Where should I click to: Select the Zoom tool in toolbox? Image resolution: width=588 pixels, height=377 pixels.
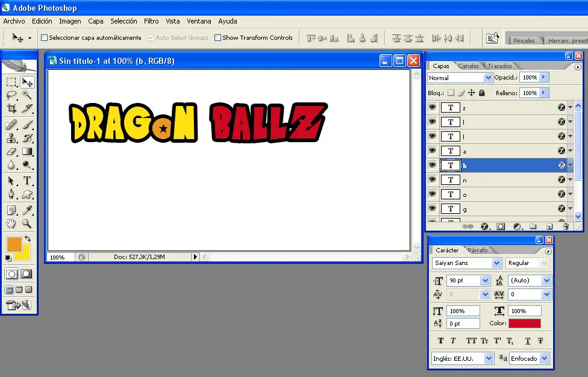[x=27, y=223]
